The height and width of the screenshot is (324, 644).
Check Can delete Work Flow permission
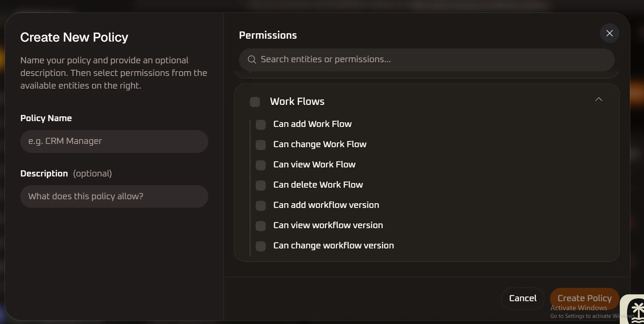(261, 186)
